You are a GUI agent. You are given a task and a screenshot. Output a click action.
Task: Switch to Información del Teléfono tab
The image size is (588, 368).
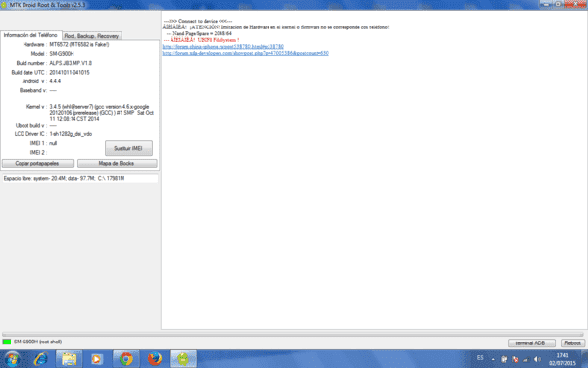(30, 35)
